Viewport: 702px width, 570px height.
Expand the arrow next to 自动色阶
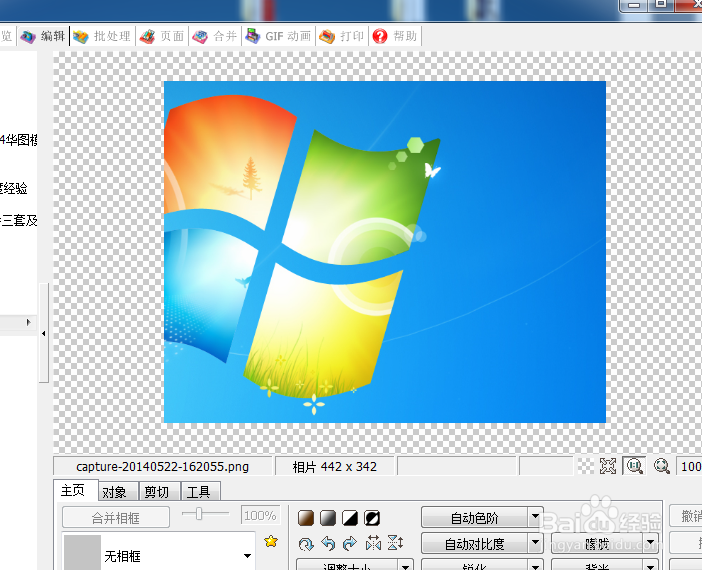tap(536, 518)
